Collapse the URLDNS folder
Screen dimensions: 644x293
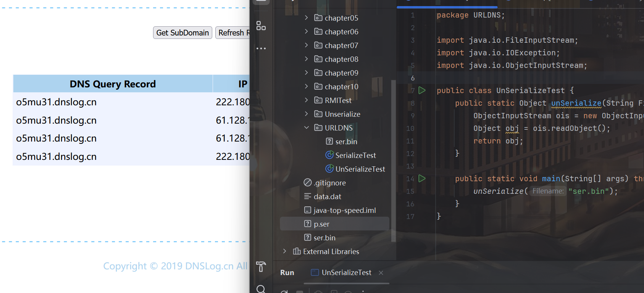coord(306,127)
